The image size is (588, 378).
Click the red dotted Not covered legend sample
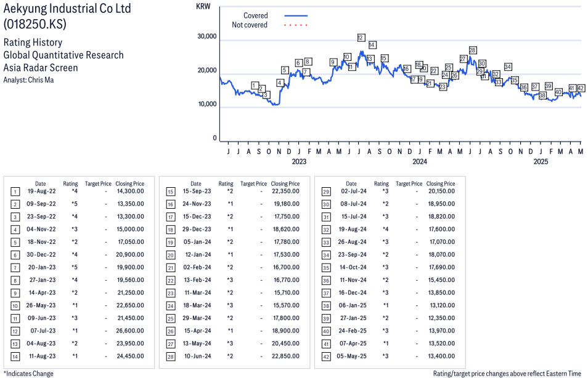296,25
